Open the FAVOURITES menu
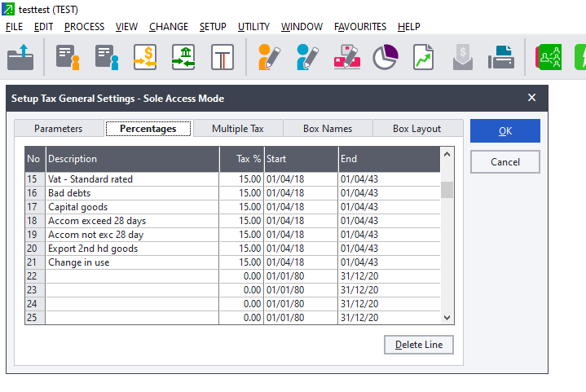Viewport: 586px width, 392px height. (x=360, y=27)
